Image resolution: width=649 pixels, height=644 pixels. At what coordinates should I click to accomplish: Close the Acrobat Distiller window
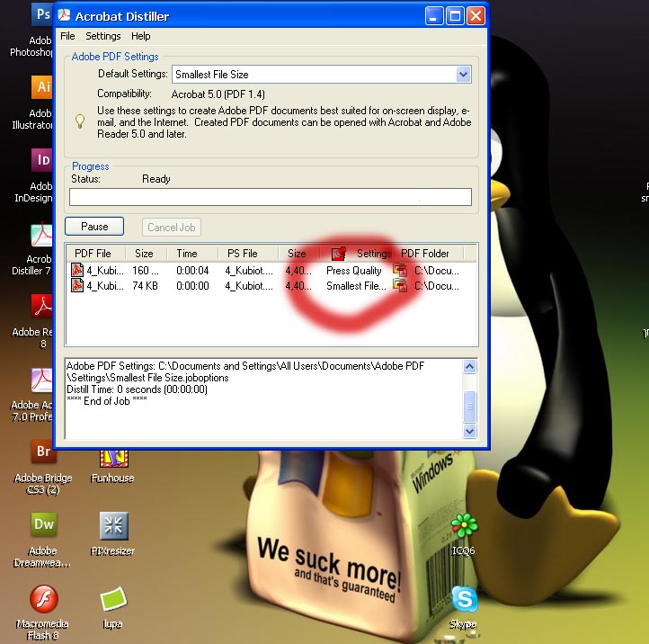click(476, 16)
